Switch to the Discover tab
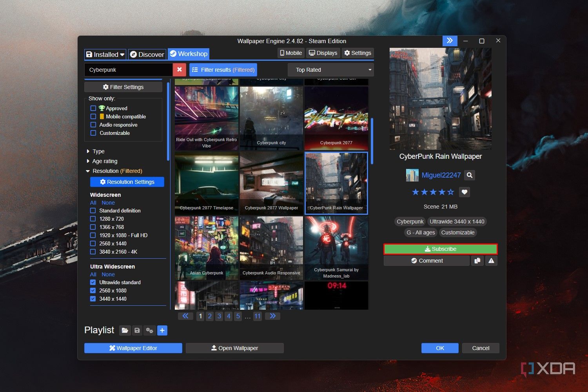This screenshot has height=392, width=588. coord(147,54)
